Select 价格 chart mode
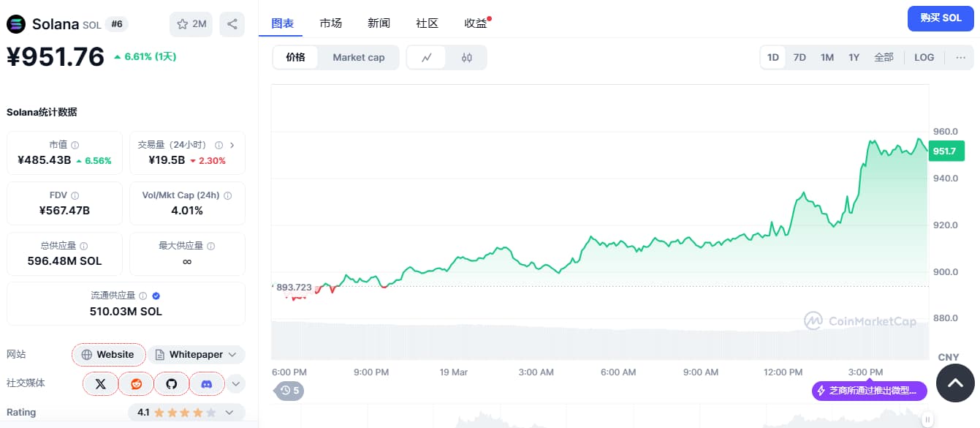Viewport: 980px width, 428px height. 296,58
